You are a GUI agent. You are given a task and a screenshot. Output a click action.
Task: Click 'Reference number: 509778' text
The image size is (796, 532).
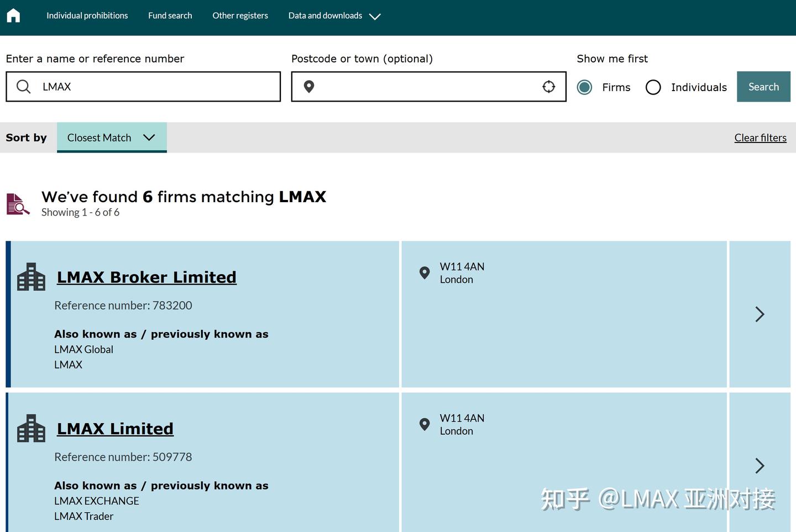coord(123,457)
